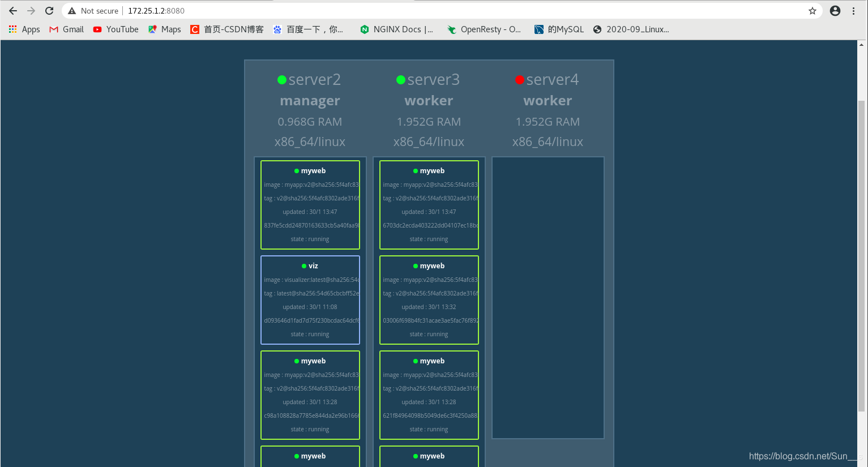The image size is (868, 467).
Task: Click myweb title in container c98a108828a
Action: 313,361
